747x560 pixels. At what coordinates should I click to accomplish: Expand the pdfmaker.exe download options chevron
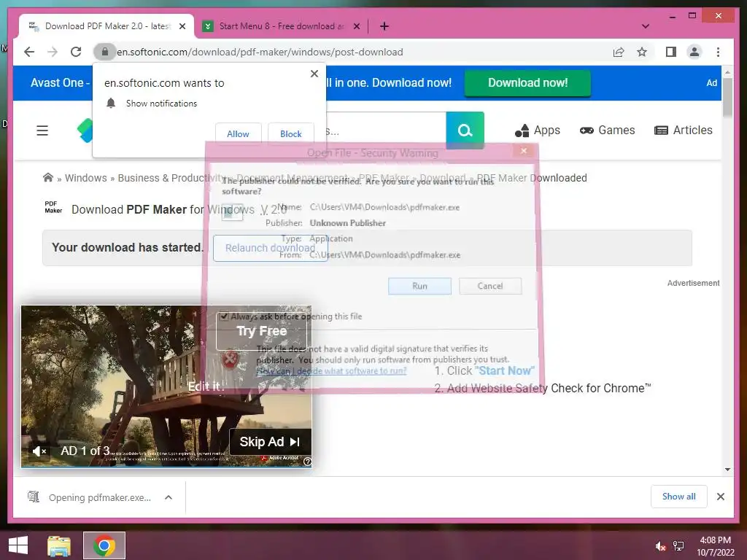(169, 497)
